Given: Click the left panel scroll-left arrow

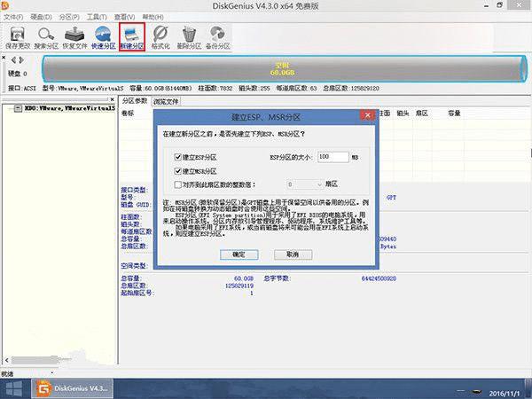Looking at the screenshot, I should [7, 360].
